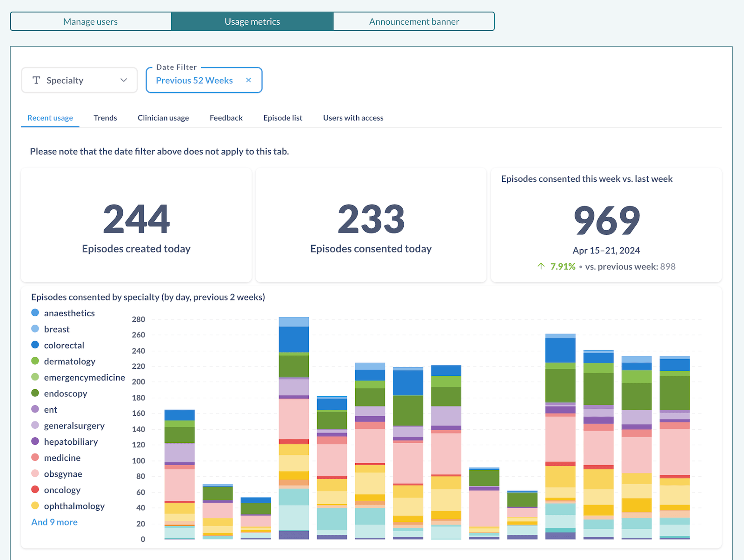The height and width of the screenshot is (560, 744).
Task: View the Episode list tab
Action: point(282,118)
